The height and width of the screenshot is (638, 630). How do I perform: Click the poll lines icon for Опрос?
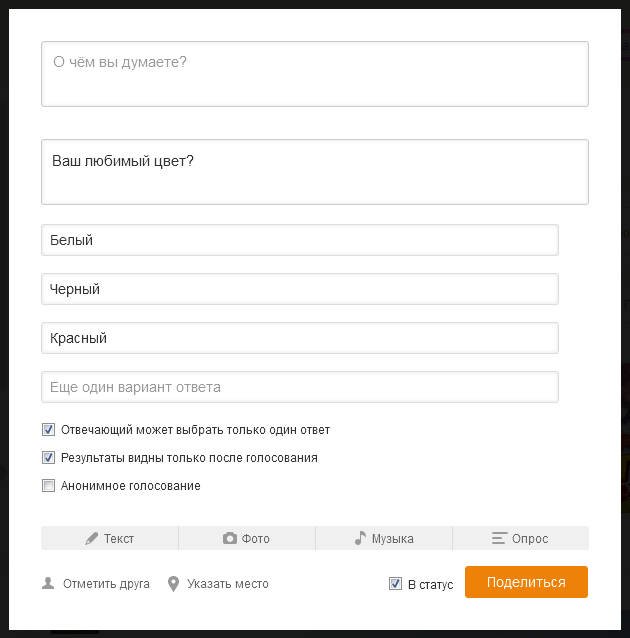(500, 538)
